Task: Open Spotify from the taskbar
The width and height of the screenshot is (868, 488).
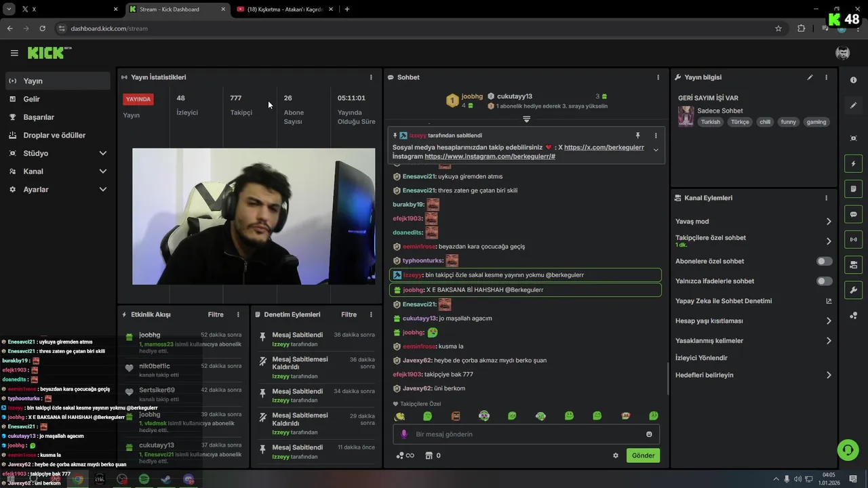Action: pyautogui.click(x=144, y=479)
